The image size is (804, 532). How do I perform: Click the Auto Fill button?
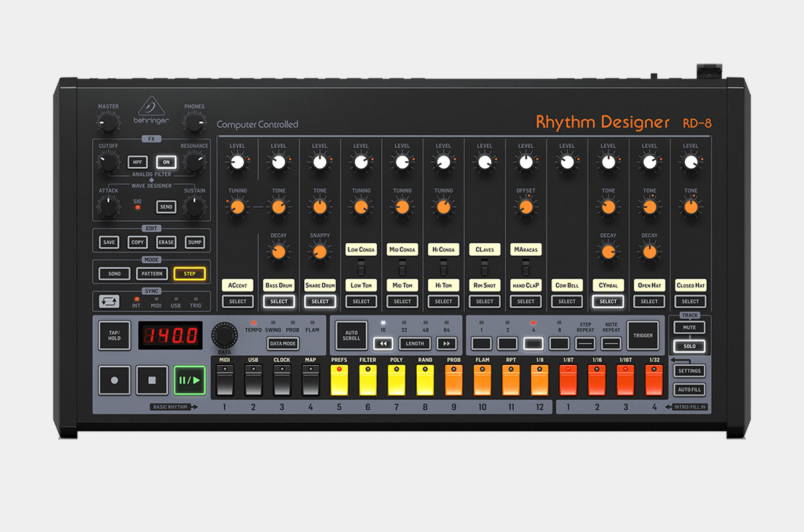click(689, 389)
